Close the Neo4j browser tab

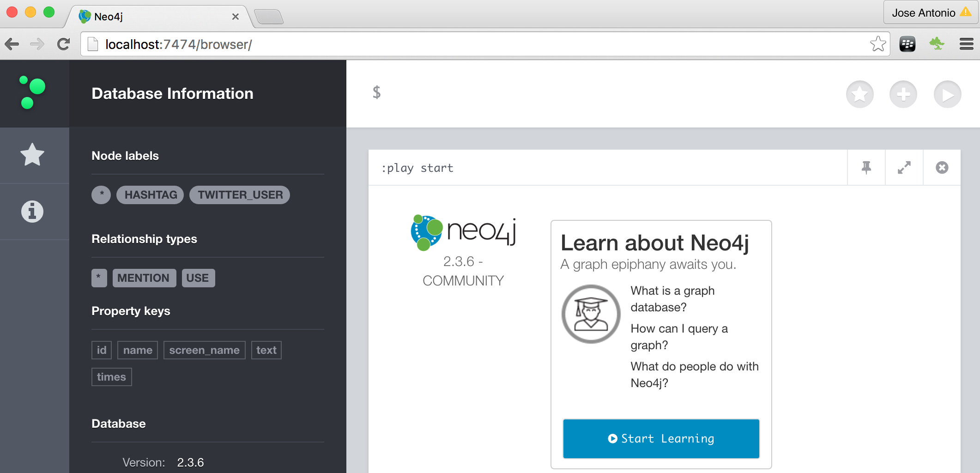tap(235, 17)
